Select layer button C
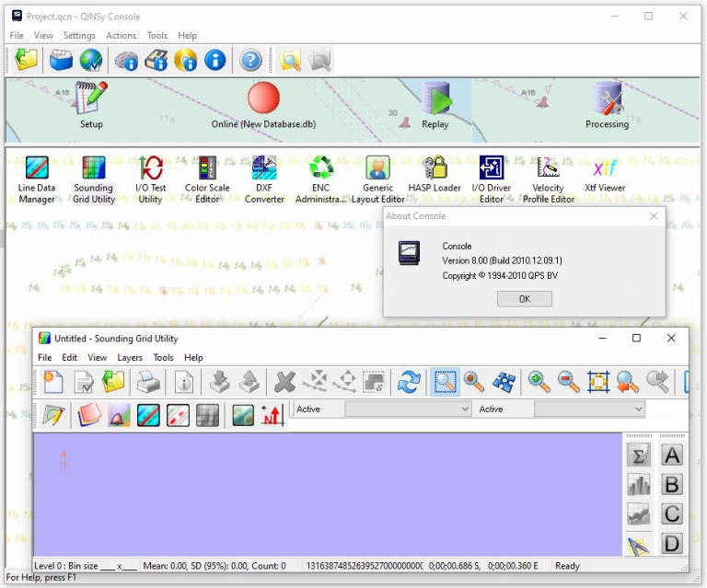This screenshot has width=707, height=588. (672, 514)
